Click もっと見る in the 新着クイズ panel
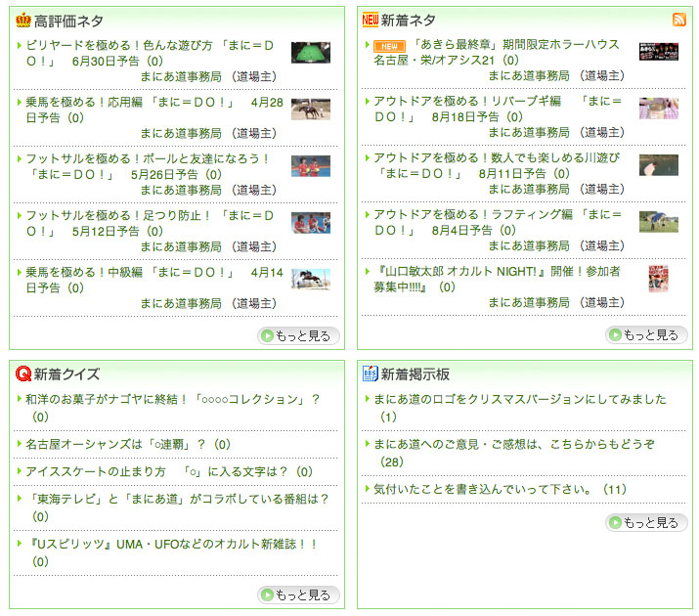Image resolution: width=699 pixels, height=616 pixels. [299, 594]
